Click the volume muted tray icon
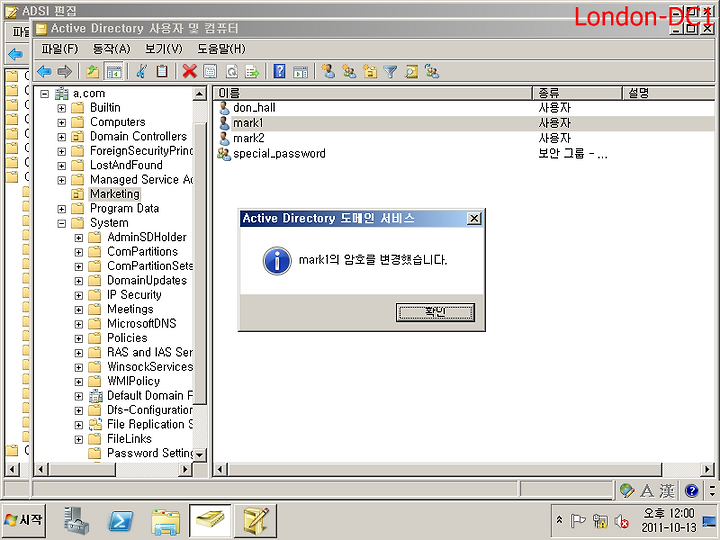Viewport: 720px width, 540px height. pyautogui.click(x=621, y=521)
